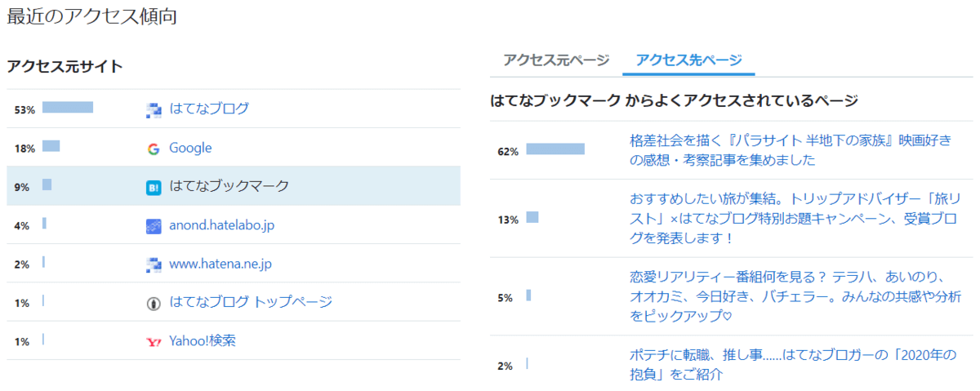Open the パラサイト 半地下の家族 article link

pos(791,150)
